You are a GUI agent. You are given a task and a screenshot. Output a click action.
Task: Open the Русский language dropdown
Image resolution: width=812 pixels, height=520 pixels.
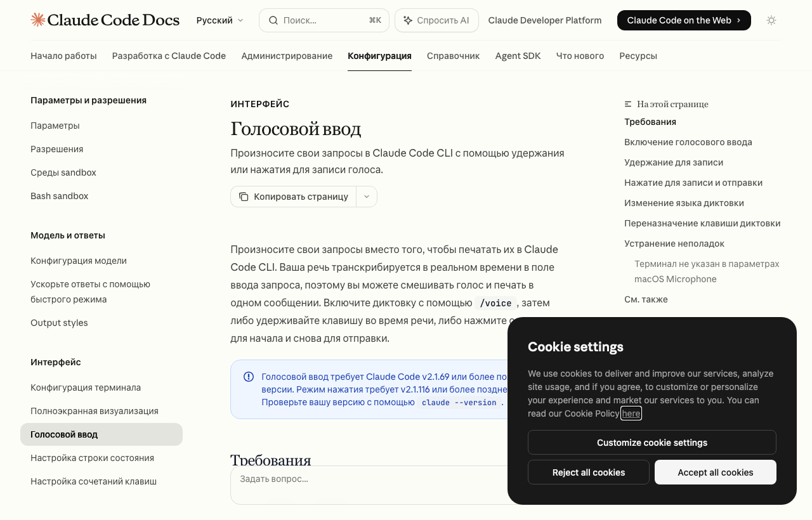pos(220,20)
